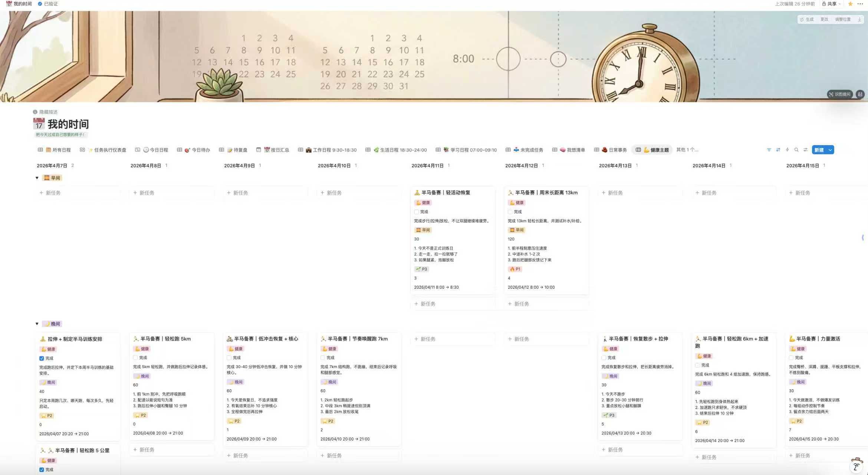
Task: Download the cover image with arrow icon
Action: [x=859, y=19]
